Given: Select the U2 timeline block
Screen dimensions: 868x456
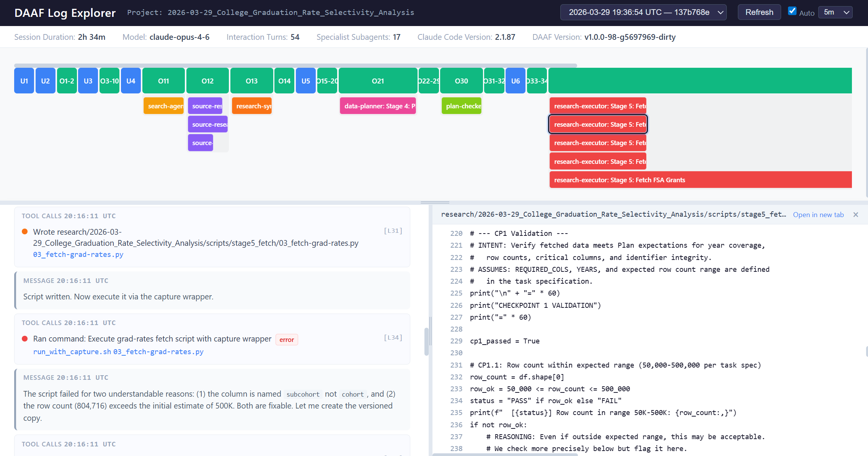Looking at the screenshot, I should click(46, 81).
